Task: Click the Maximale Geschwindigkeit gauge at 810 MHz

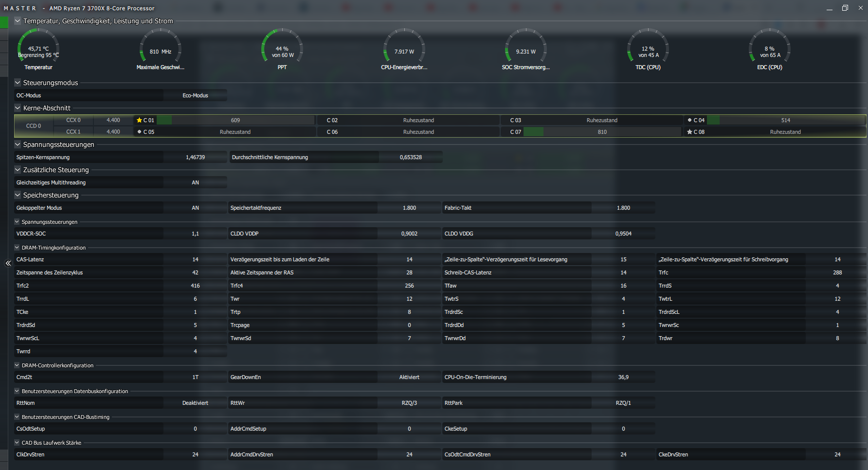Action: point(161,49)
